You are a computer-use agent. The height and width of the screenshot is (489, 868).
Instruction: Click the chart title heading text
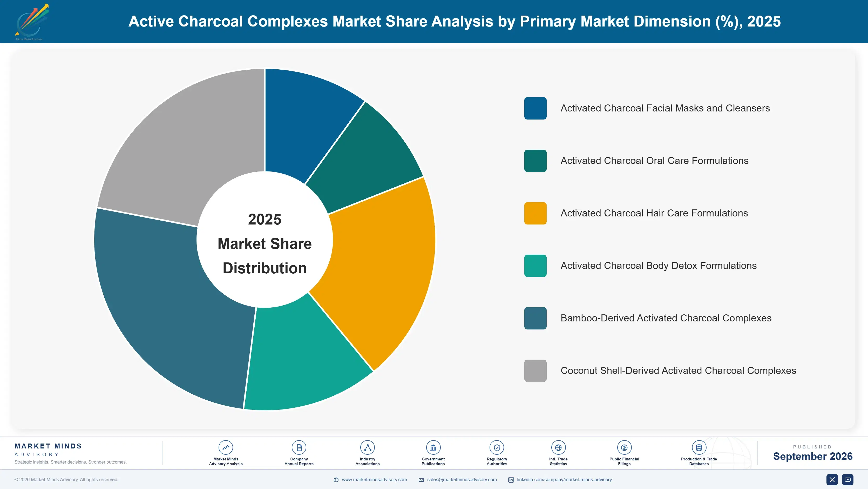coord(455,21)
